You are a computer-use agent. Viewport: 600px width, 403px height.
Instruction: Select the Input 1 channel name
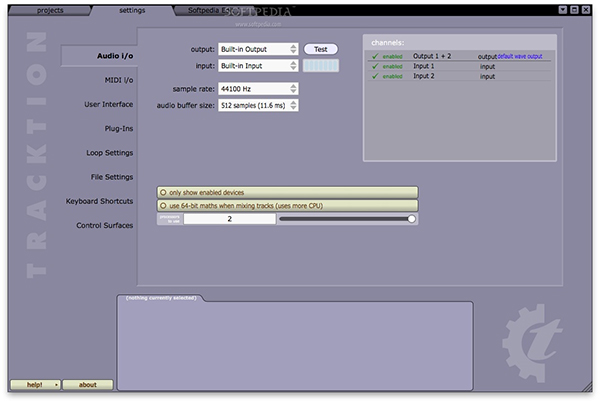(423, 66)
